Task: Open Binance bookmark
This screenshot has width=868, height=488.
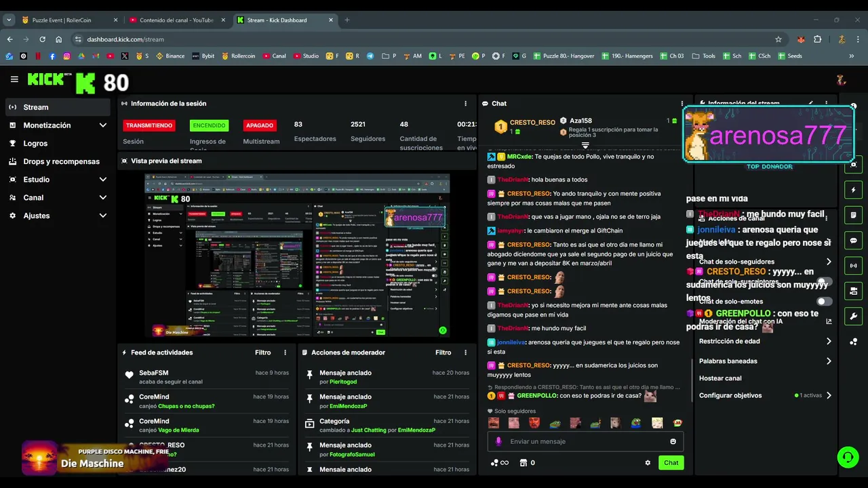Action: coord(170,56)
